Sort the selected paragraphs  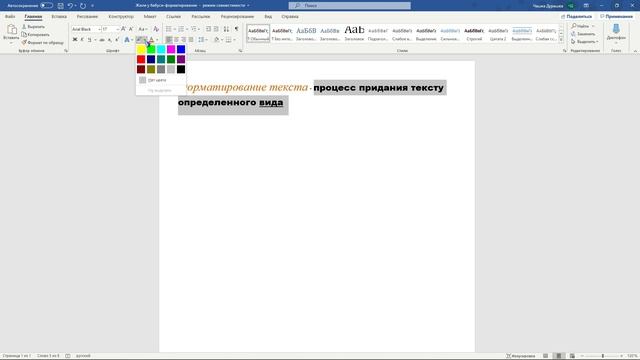(x=226, y=29)
